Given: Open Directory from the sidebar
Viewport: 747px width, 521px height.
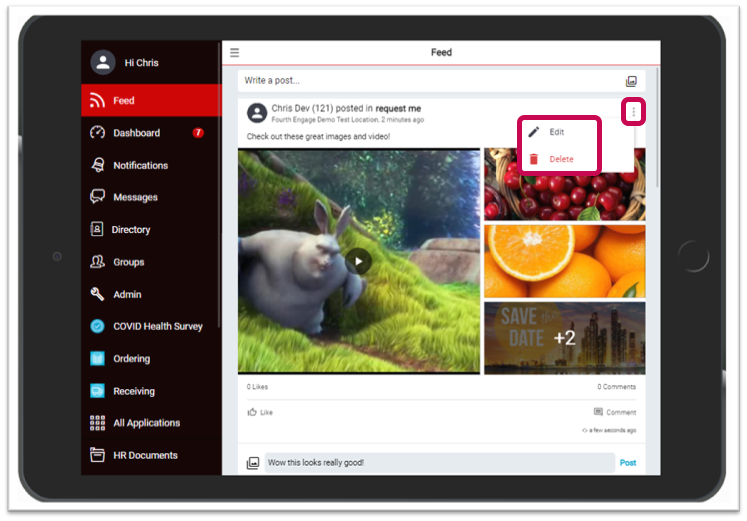Looking at the screenshot, I should [x=151, y=229].
